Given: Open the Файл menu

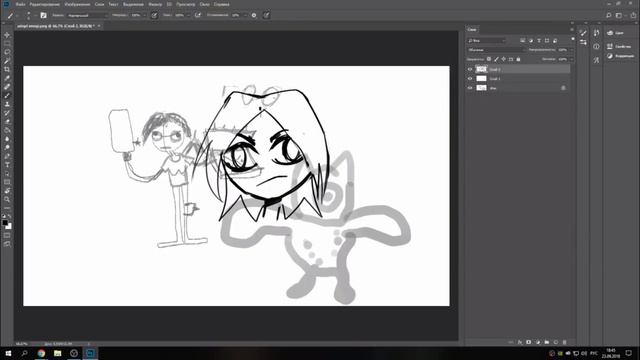Looking at the screenshot, I should coord(20,4).
